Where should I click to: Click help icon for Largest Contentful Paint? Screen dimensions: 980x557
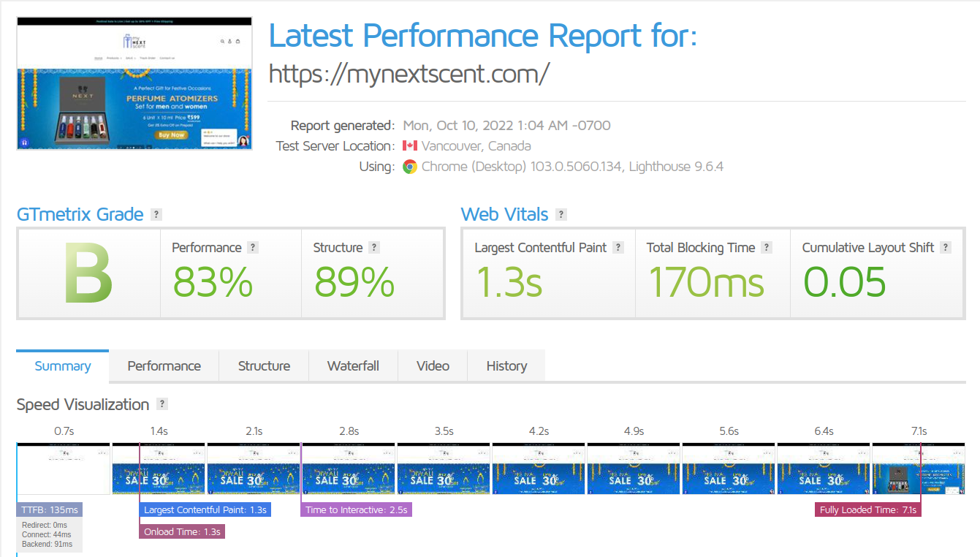[618, 248]
